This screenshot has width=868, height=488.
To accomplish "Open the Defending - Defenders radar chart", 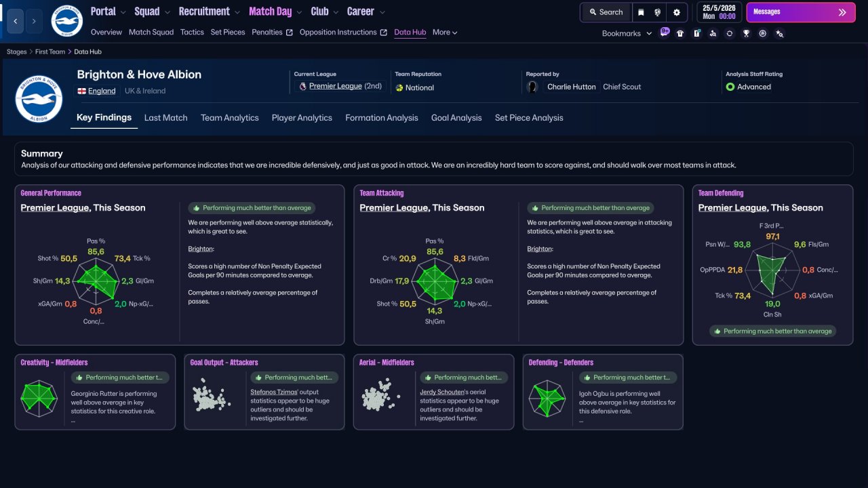I will pos(547,399).
